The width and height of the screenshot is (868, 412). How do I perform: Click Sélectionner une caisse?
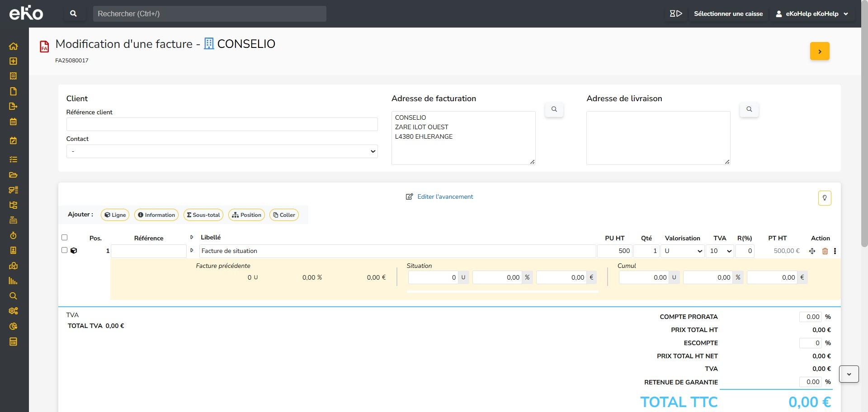pos(728,14)
